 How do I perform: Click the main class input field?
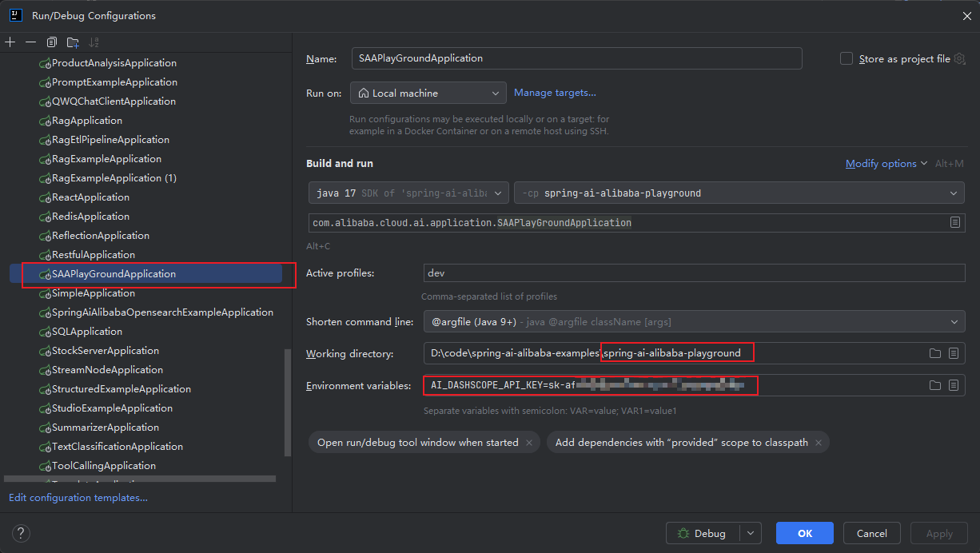pos(636,222)
